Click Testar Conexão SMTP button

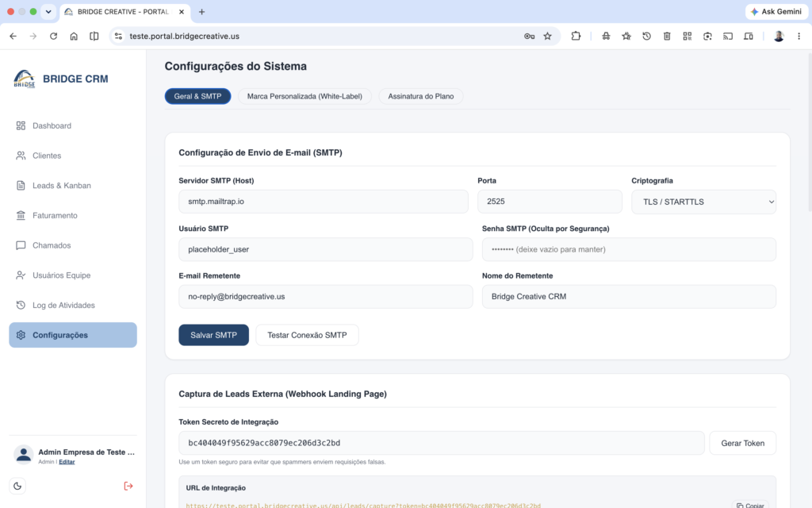(x=307, y=335)
